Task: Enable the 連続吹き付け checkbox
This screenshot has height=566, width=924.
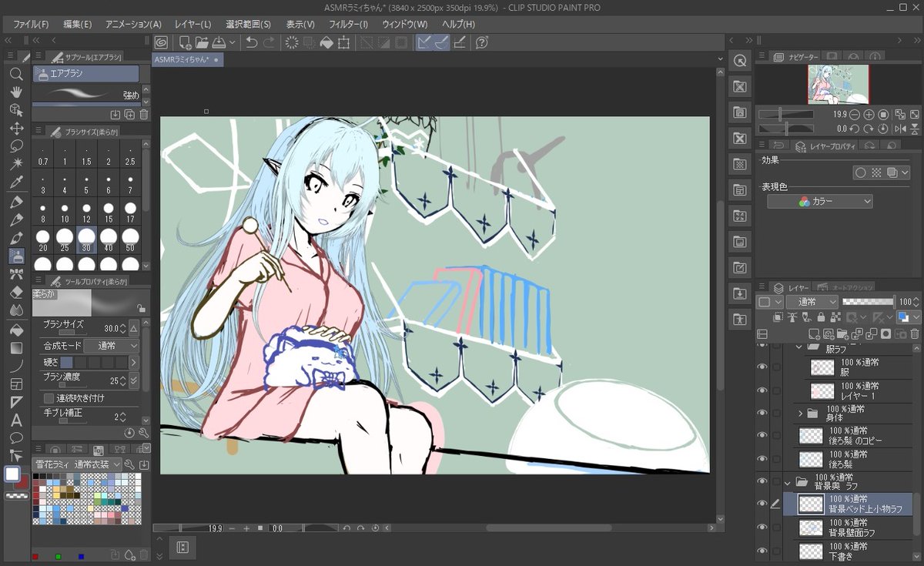Action: click(x=49, y=398)
